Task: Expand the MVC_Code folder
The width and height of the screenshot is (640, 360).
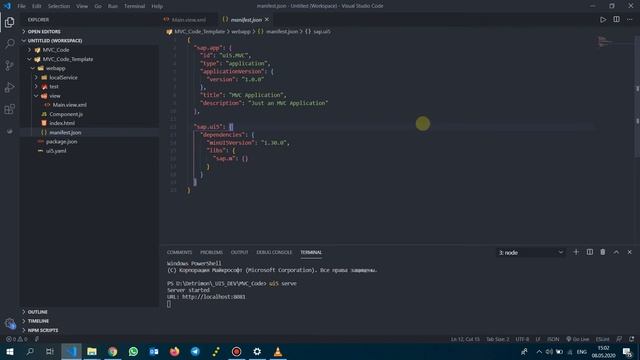Action: (x=89, y=50)
